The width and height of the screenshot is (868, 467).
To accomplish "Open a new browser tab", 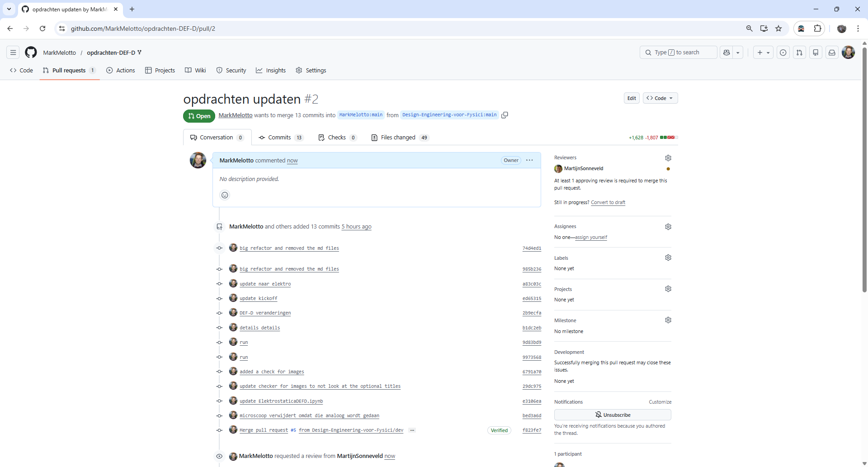I will [x=132, y=9].
